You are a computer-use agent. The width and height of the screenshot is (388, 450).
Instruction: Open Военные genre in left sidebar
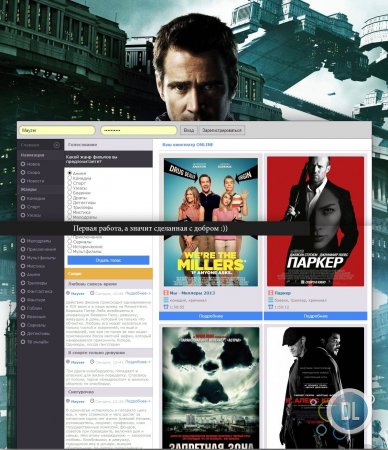click(36, 317)
